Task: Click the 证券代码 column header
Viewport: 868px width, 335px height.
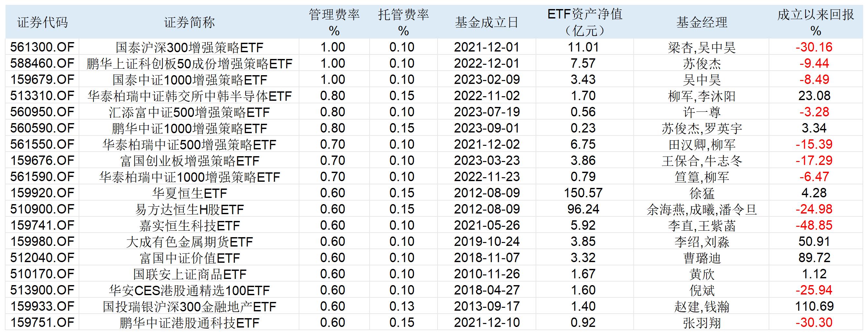Action: (42, 23)
